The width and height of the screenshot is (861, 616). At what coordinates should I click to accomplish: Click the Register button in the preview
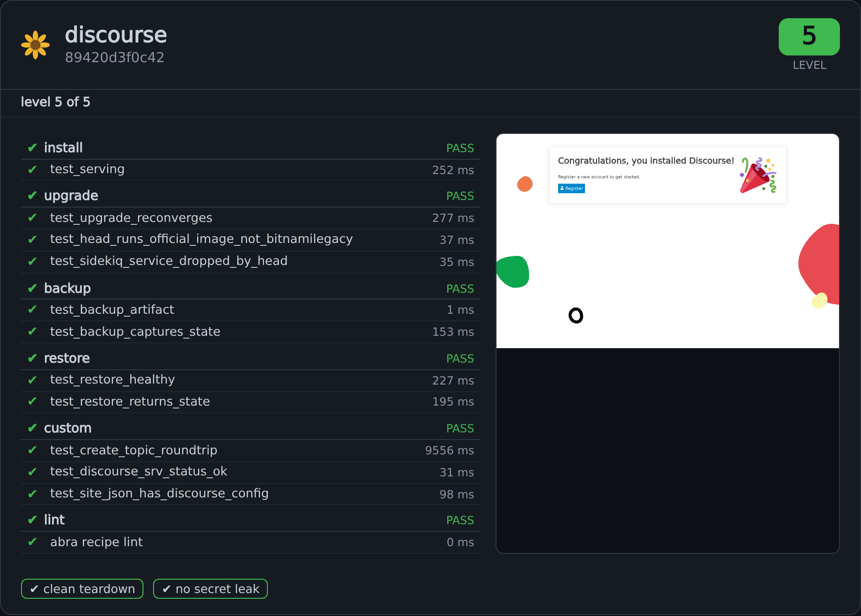pos(572,188)
